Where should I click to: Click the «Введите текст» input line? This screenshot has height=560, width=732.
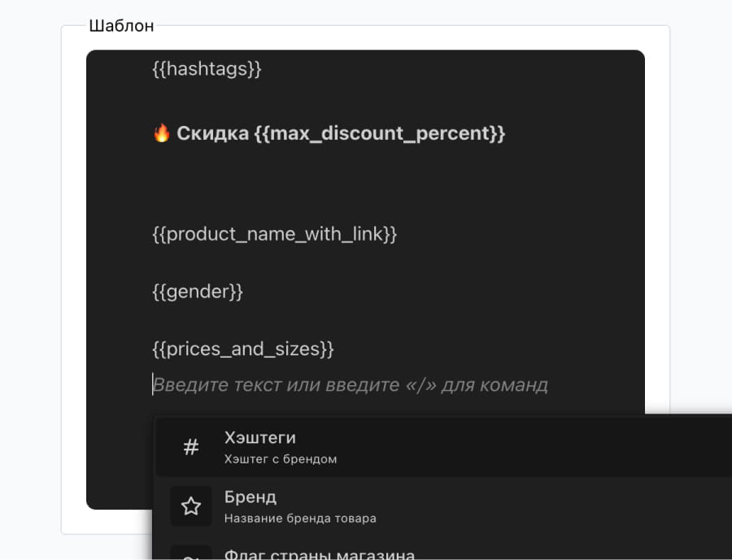tap(350, 384)
